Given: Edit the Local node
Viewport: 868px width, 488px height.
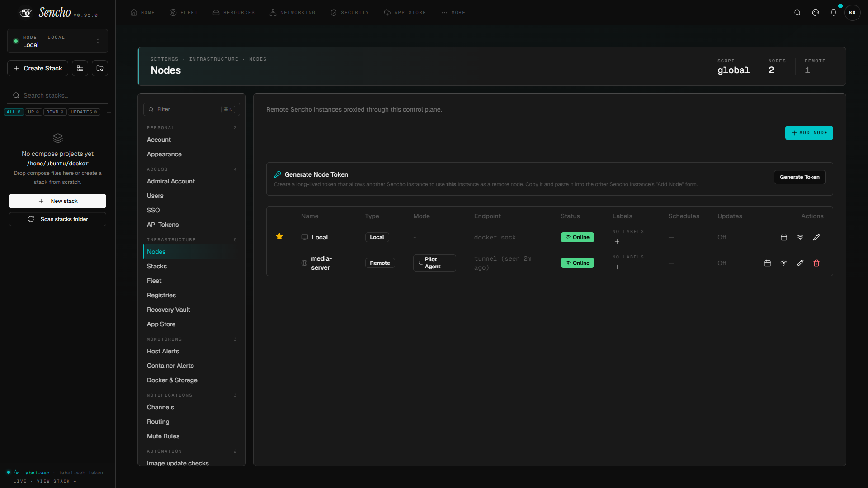Looking at the screenshot, I should (x=816, y=237).
